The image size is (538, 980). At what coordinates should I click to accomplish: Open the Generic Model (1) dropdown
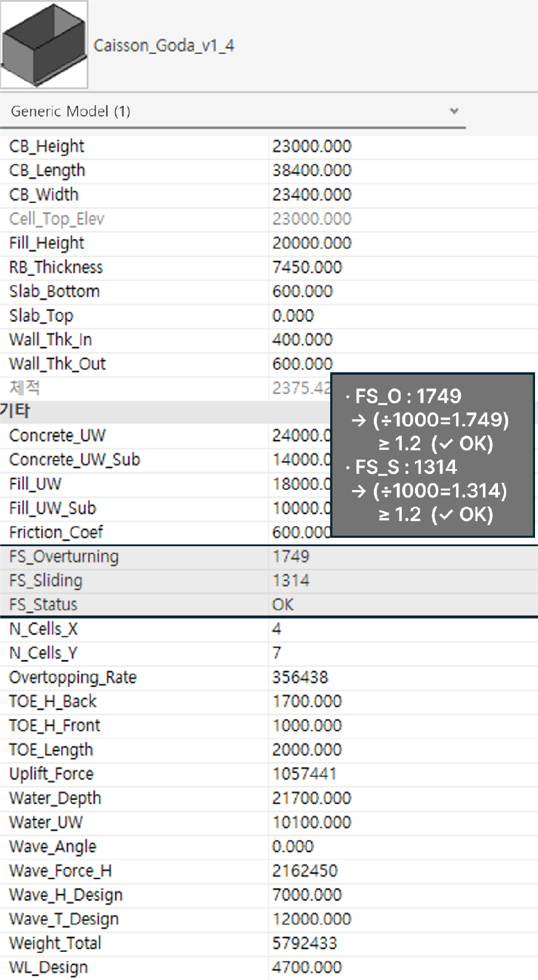point(233,111)
